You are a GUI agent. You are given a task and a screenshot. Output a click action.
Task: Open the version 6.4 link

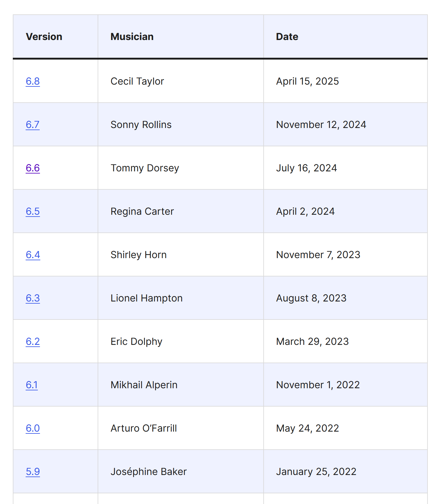(x=33, y=255)
